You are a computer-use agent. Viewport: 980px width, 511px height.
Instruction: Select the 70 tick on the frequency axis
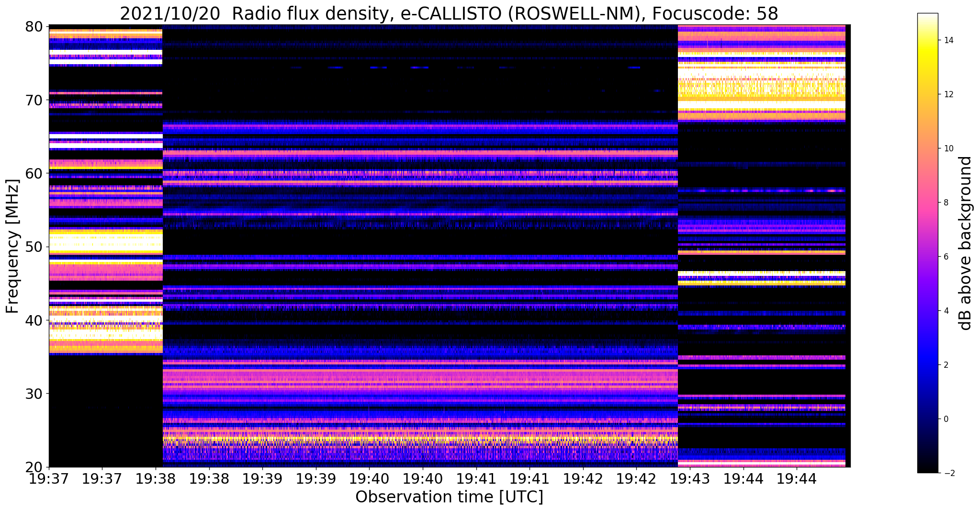[x=34, y=100]
